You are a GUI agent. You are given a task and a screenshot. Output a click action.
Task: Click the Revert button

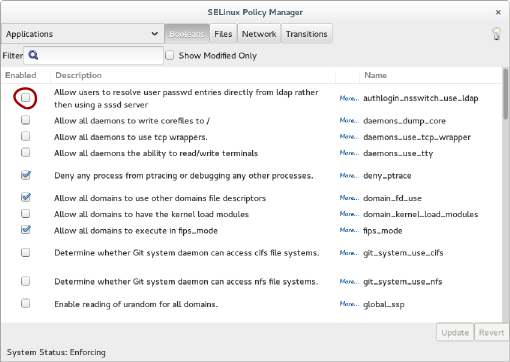pos(491,332)
